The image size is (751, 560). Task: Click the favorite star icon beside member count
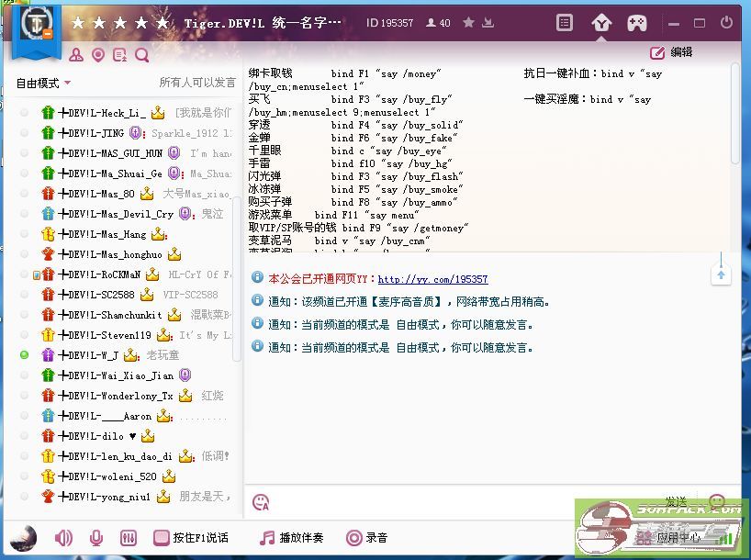tap(469, 23)
